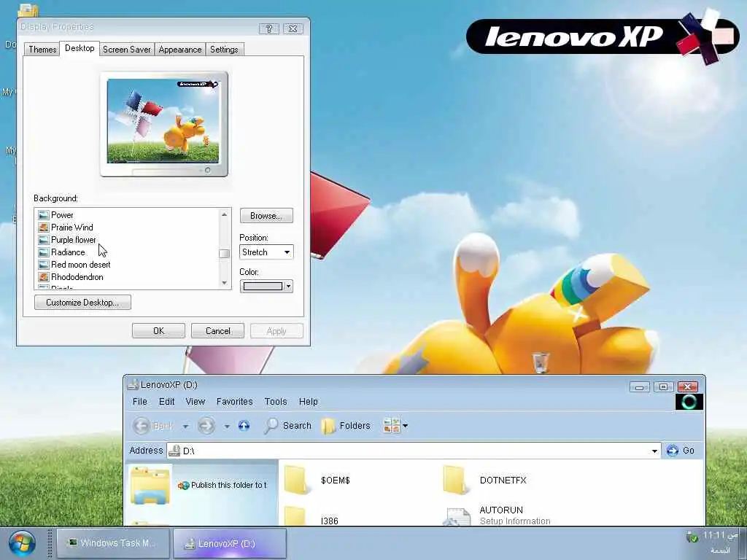747x560 pixels.
Task: Click the background list scrollbar thumb
Action: click(225, 253)
